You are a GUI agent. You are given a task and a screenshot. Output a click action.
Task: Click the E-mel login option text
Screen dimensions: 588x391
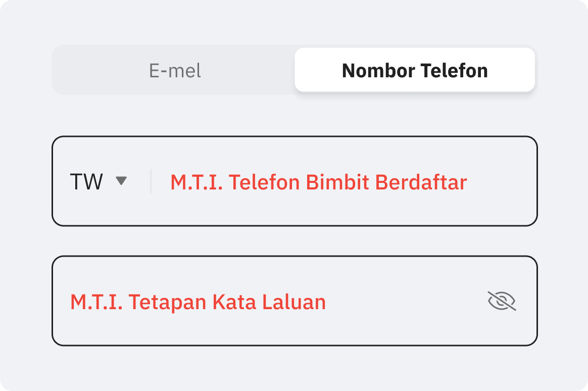pos(175,71)
